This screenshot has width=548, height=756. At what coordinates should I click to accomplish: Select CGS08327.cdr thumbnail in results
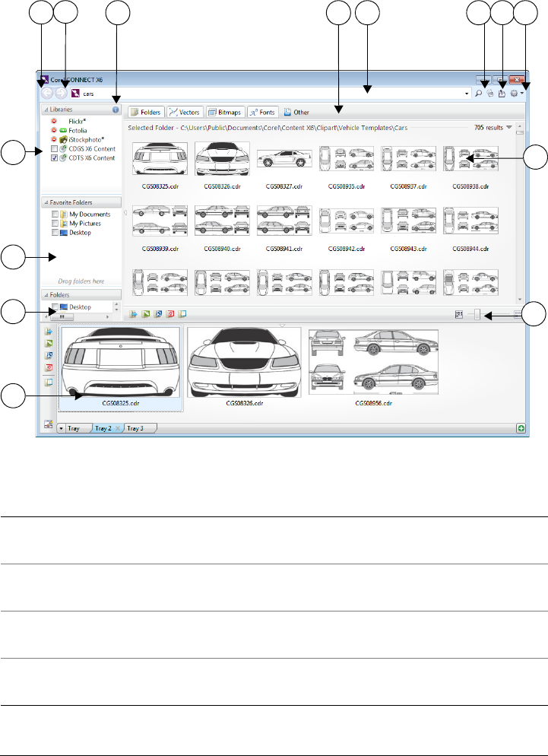284,159
